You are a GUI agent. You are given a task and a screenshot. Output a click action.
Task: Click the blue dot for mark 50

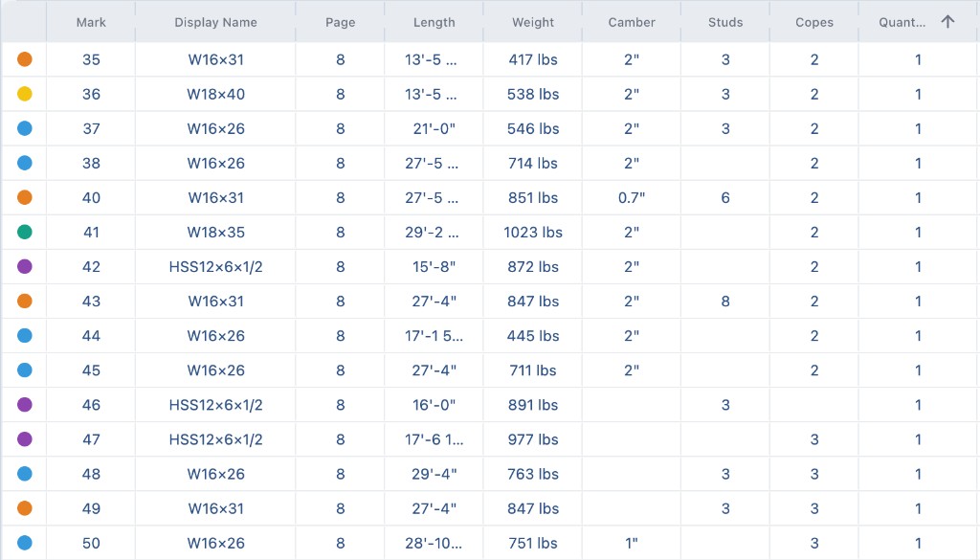[x=24, y=543]
